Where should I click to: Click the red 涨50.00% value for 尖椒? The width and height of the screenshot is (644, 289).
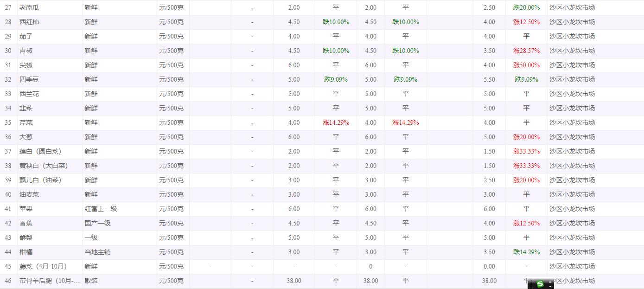pyautogui.click(x=526, y=65)
